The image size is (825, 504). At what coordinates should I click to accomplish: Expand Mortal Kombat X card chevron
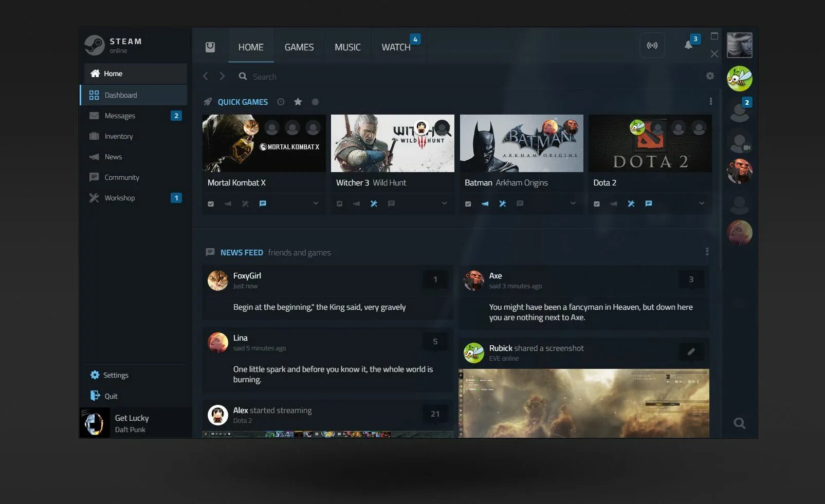316,203
